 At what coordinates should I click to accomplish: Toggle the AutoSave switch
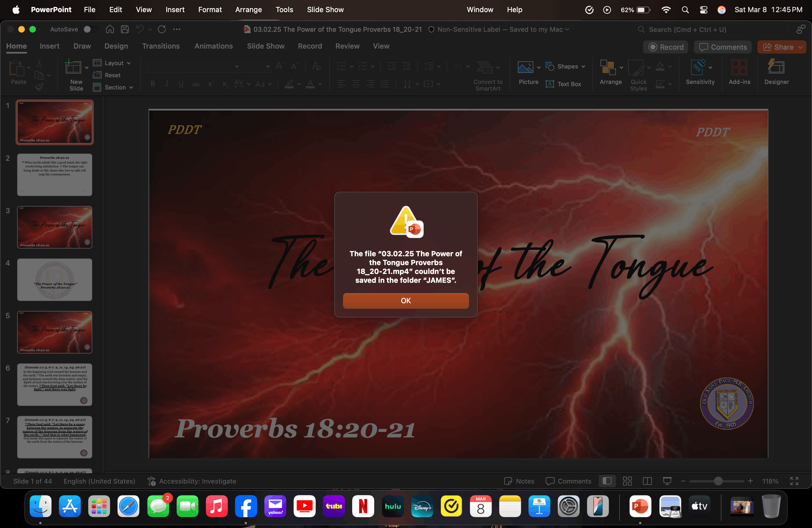click(90, 29)
